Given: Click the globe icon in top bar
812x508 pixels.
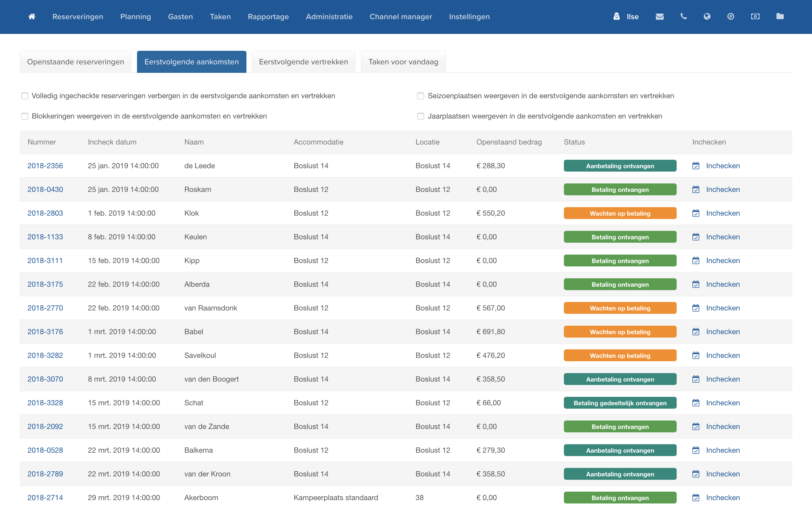Looking at the screenshot, I should click(x=707, y=16).
